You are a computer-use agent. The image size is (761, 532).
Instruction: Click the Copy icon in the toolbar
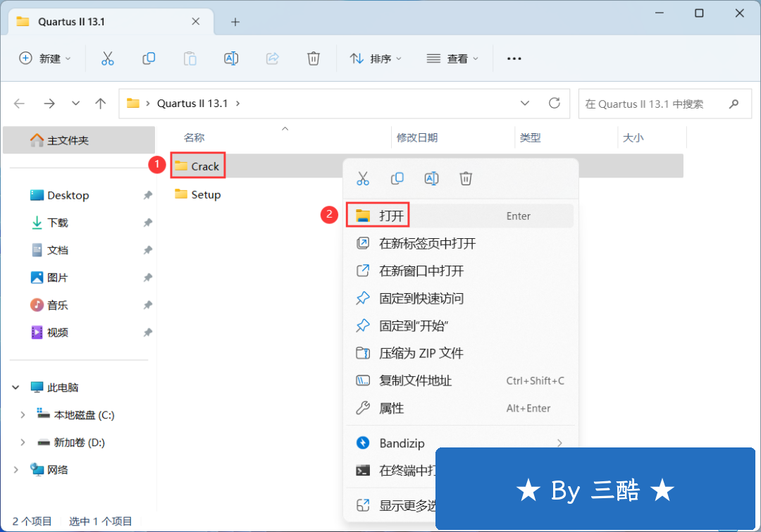click(149, 58)
